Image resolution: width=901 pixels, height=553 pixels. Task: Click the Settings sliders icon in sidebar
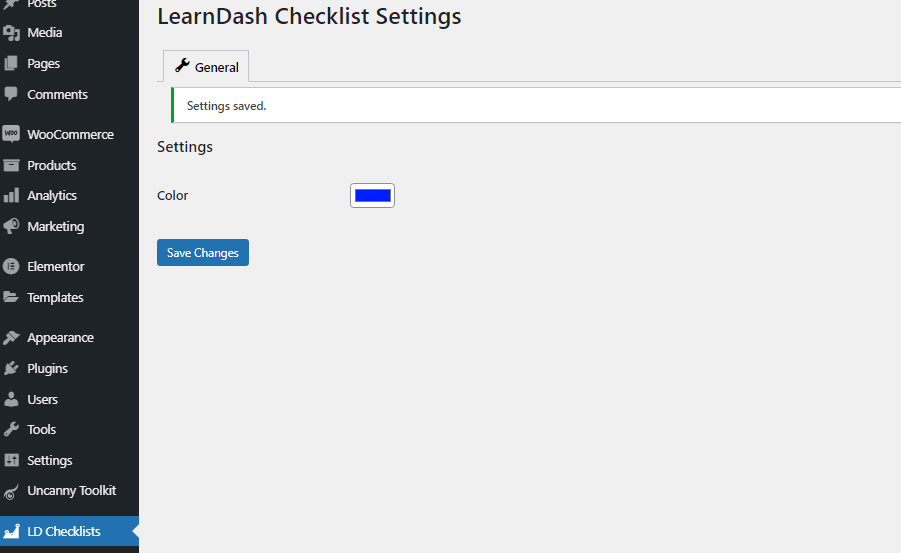11,460
